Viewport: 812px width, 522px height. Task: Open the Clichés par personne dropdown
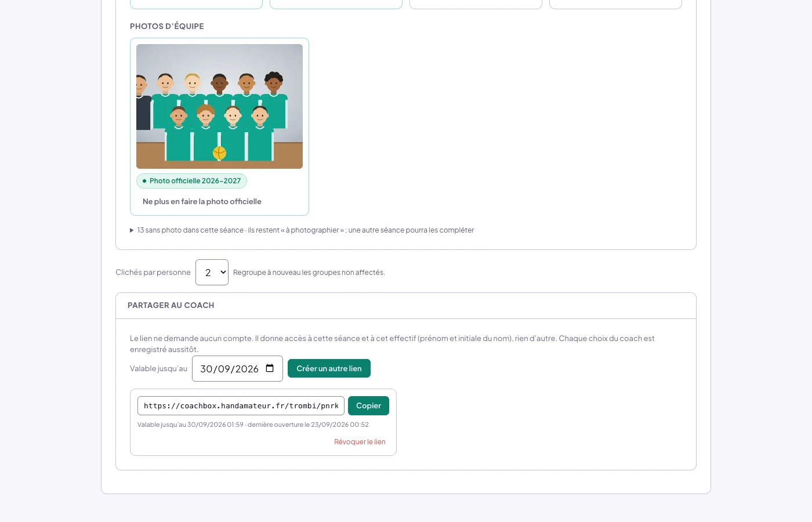tap(212, 272)
